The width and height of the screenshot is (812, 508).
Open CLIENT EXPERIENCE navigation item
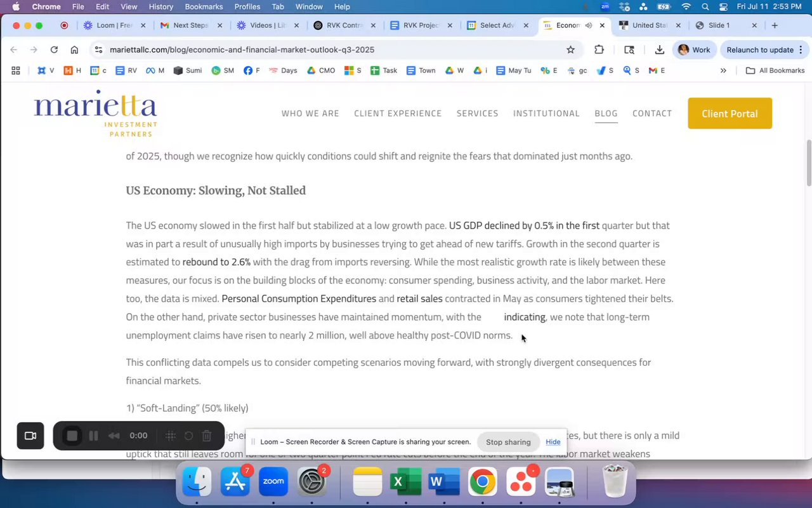click(398, 114)
